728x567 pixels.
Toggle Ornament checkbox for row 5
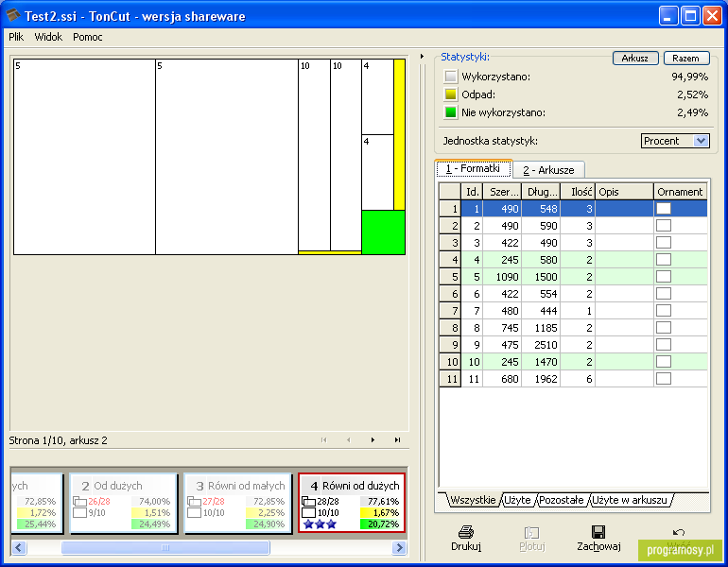pos(664,277)
